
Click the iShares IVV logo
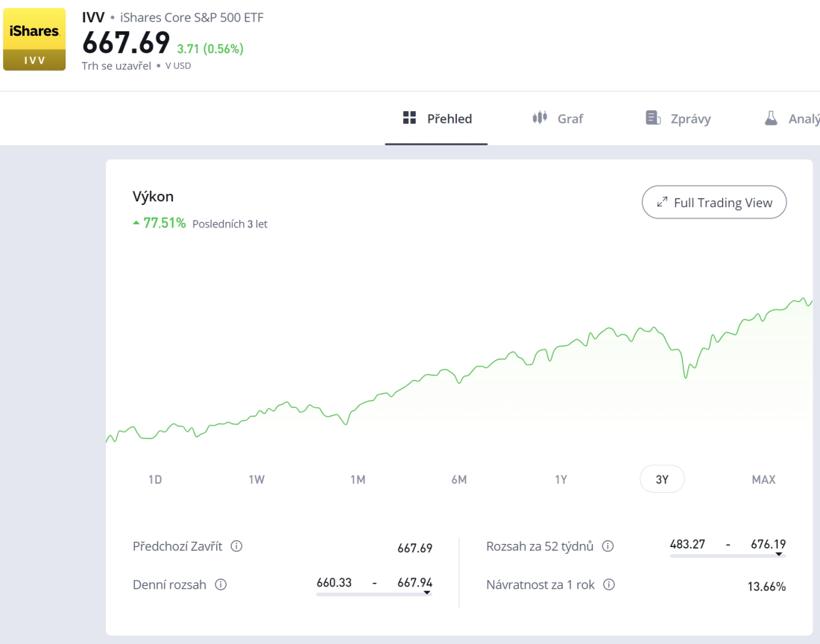pos(34,39)
